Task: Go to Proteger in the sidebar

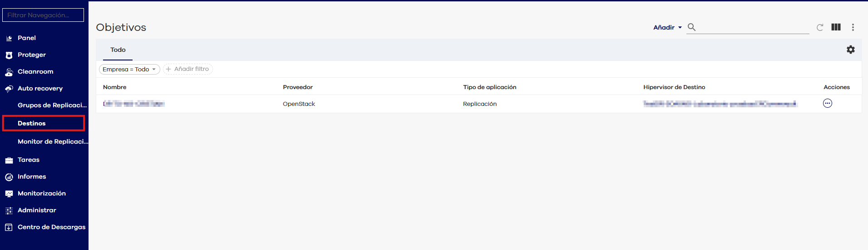Action: click(x=31, y=55)
